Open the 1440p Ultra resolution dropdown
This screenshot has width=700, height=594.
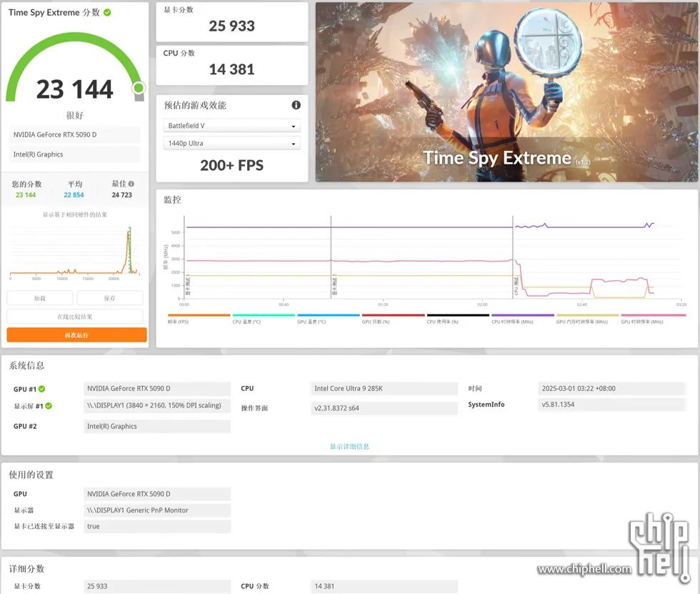(x=231, y=144)
